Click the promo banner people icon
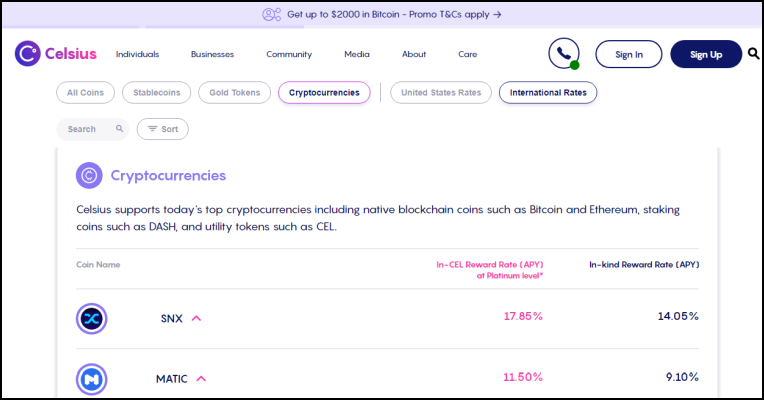764x400 pixels. pyautogui.click(x=271, y=15)
